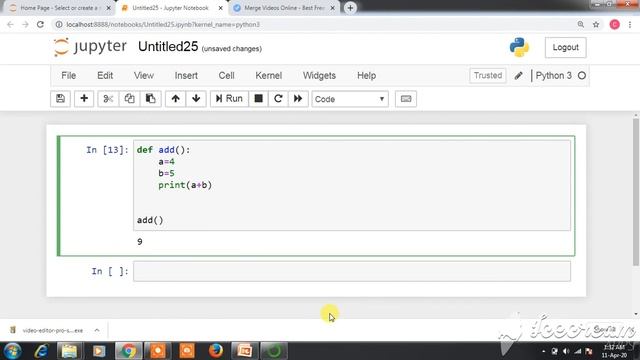Click the output value 9
Screen dimensions: 640x360
click(140, 242)
